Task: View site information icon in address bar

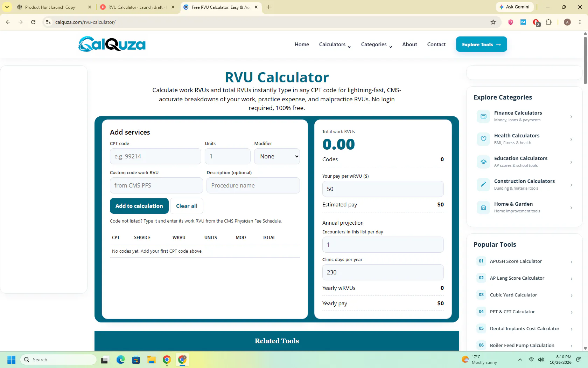Action: (48, 22)
